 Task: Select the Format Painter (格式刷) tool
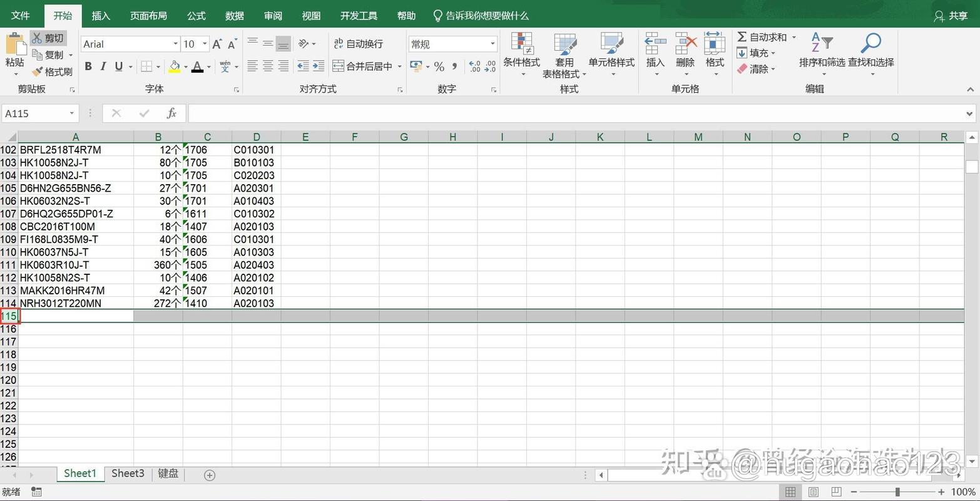pos(53,71)
